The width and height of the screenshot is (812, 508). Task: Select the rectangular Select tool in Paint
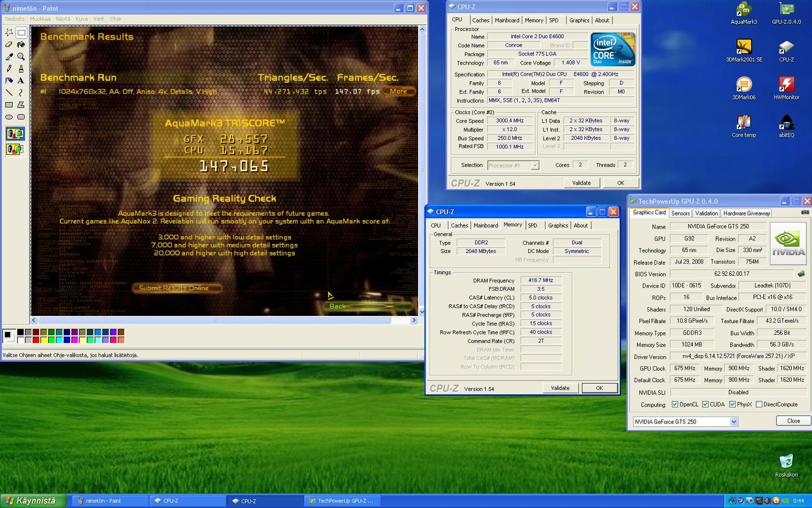point(21,33)
